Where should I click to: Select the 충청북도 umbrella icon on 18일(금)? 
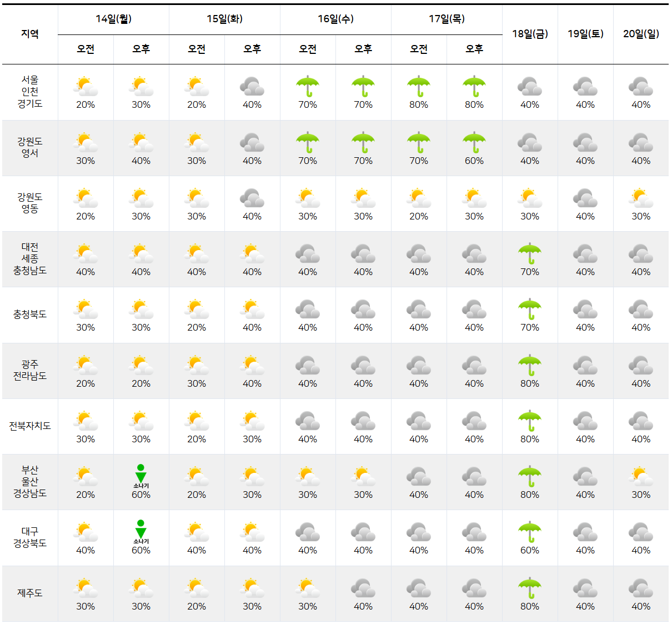(530, 309)
